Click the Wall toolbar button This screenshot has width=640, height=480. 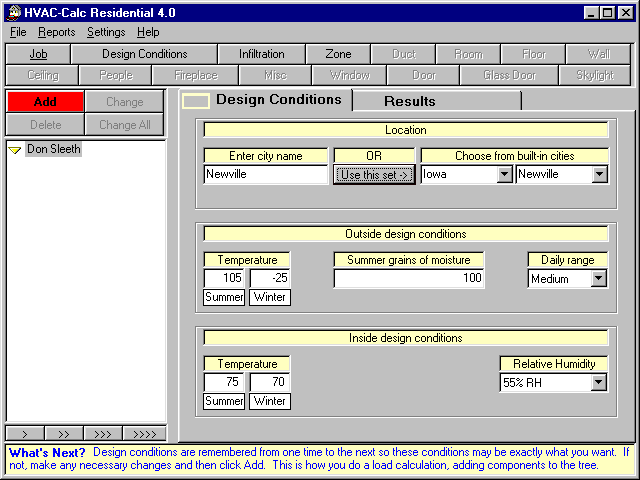598,54
